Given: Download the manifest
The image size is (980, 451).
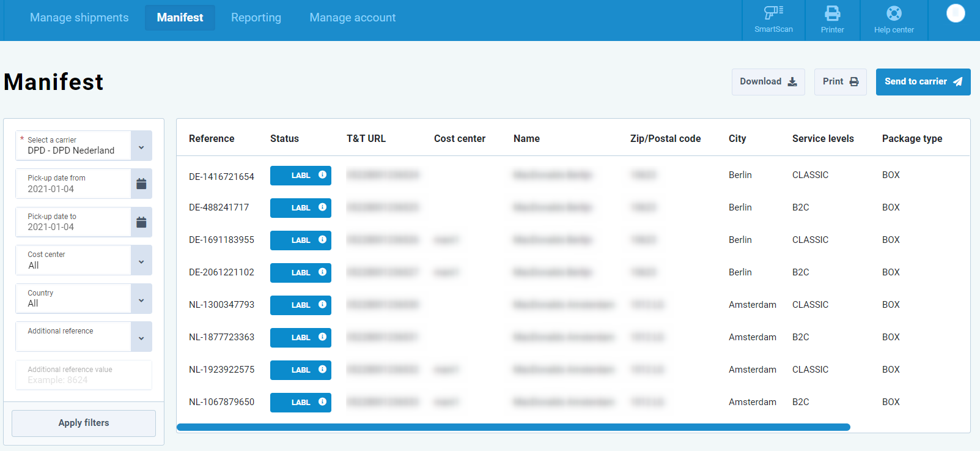Looking at the screenshot, I should pos(768,82).
